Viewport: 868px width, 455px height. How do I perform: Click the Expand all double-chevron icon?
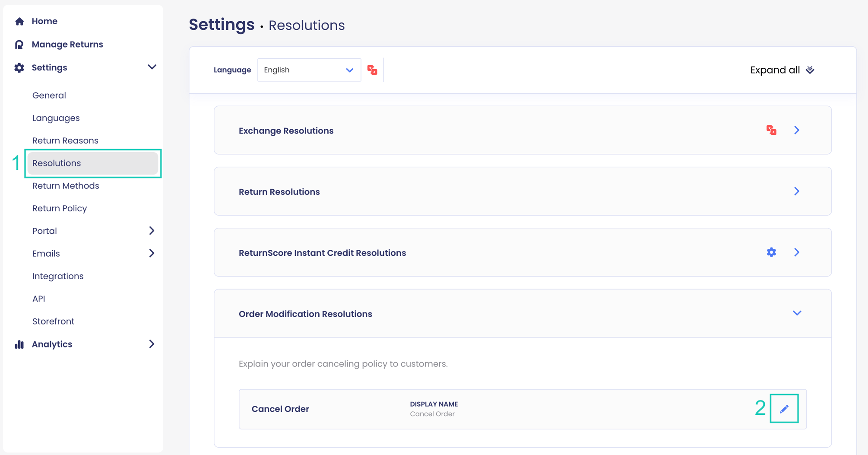pos(810,70)
